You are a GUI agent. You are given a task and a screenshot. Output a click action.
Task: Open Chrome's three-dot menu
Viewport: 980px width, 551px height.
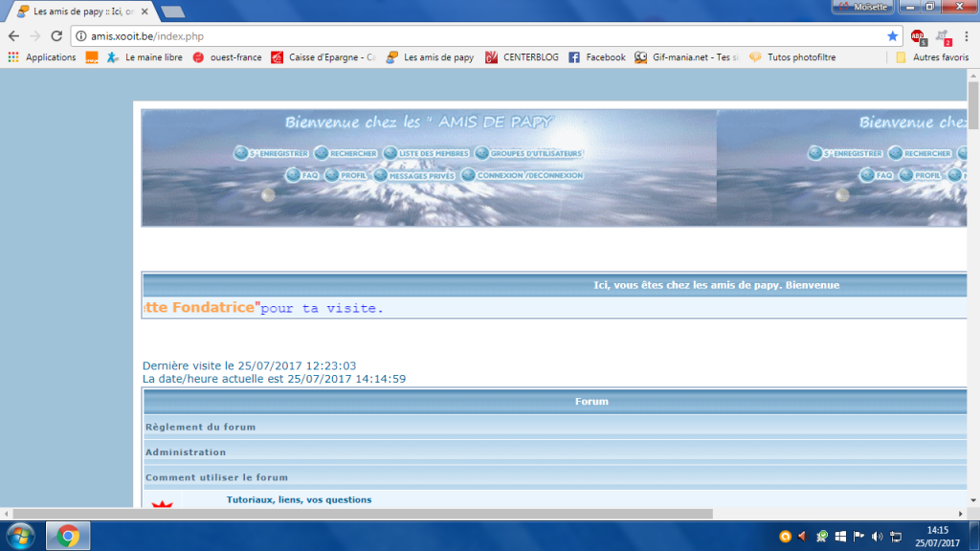point(967,36)
